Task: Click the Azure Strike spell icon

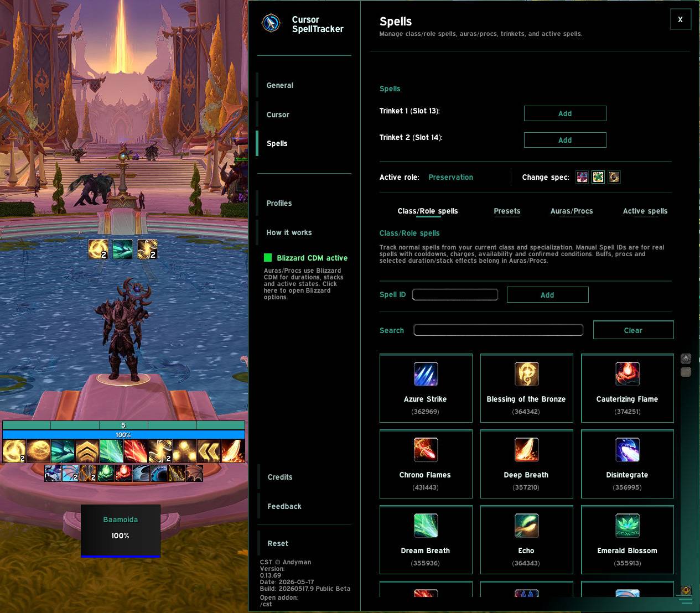Action: (426, 374)
